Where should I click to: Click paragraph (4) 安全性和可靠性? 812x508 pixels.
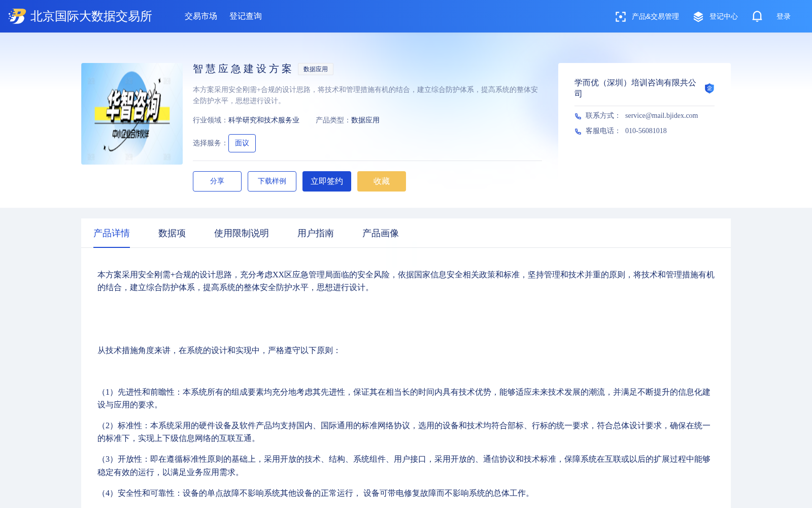(316, 493)
